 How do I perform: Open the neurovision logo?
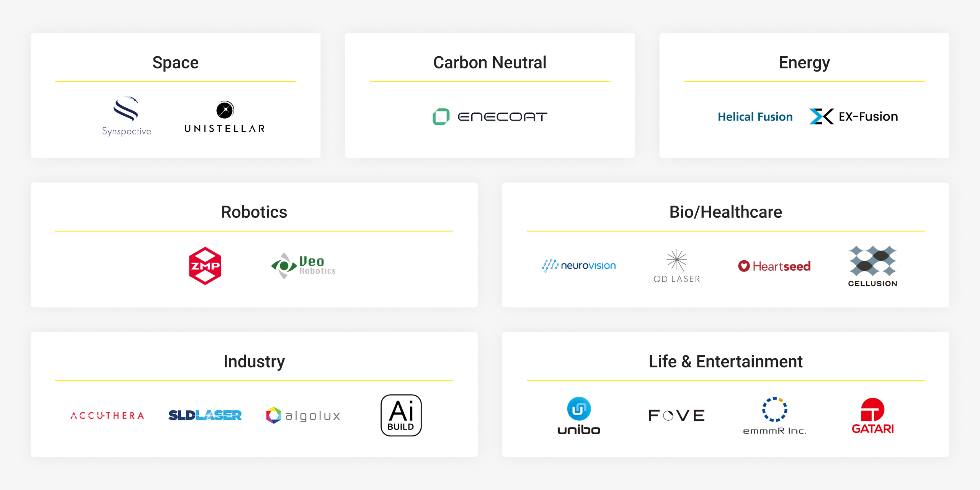pyautogui.click(x=578, y=266)
